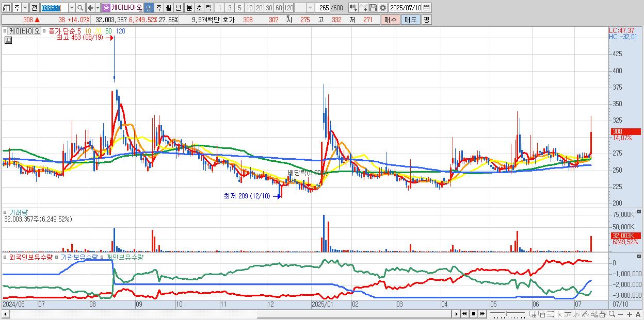Select interval 3 tab
Screen dimensions: 644x320
(230, 8)
